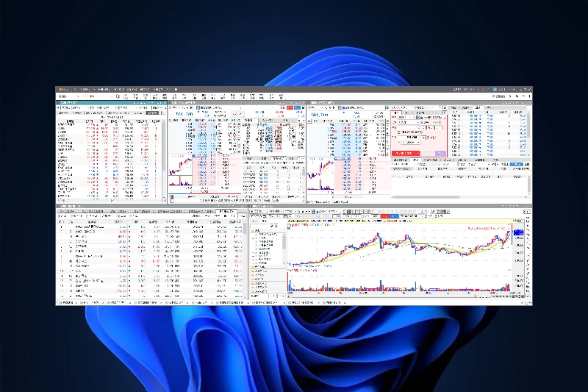Open the first menu in the top menu bar
588x392 pixels.
82,89
